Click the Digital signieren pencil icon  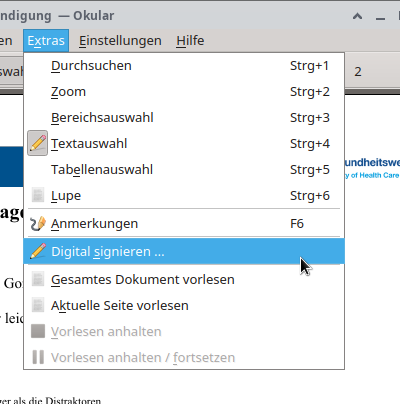[x=38, y=251]
